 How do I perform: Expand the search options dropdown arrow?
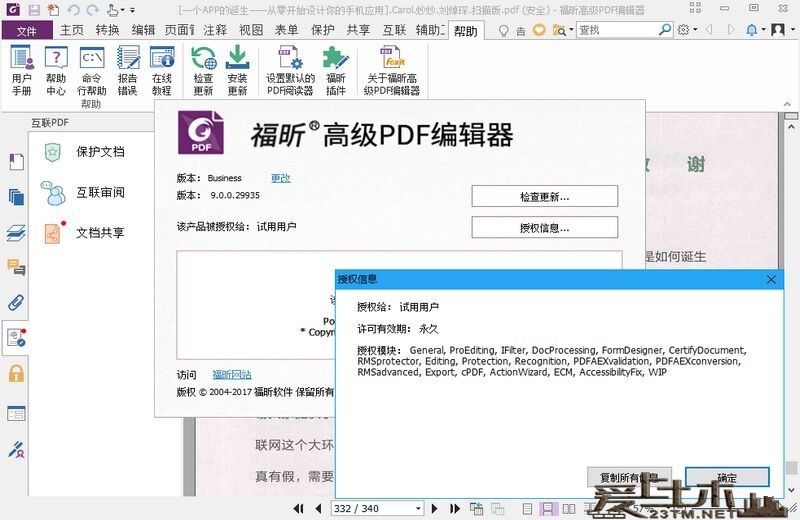pos(571,30)
